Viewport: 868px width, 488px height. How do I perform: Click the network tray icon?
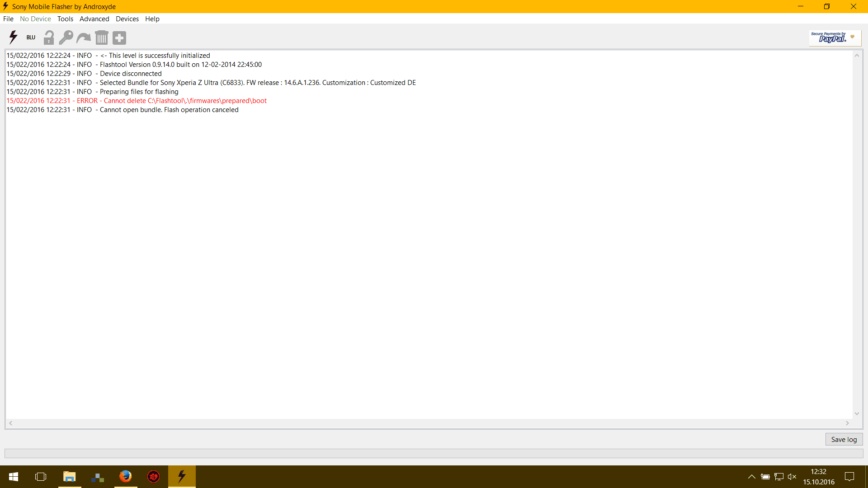click(779, 477)
